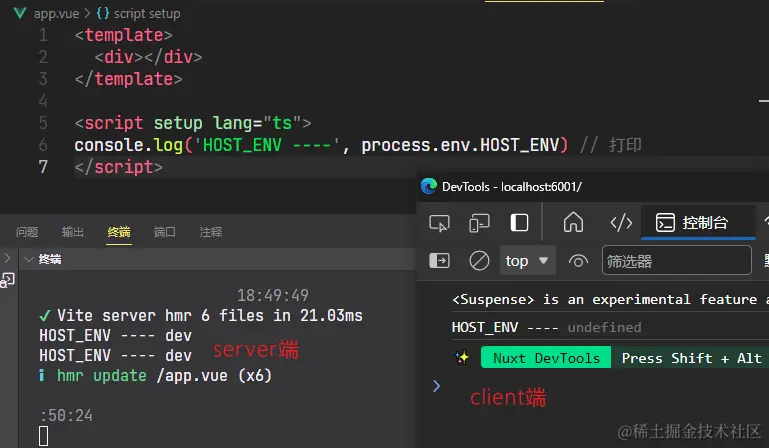Click the sparkle icon beside Nuxt DevTools
The image size is (769, 448).
point(461,357)
